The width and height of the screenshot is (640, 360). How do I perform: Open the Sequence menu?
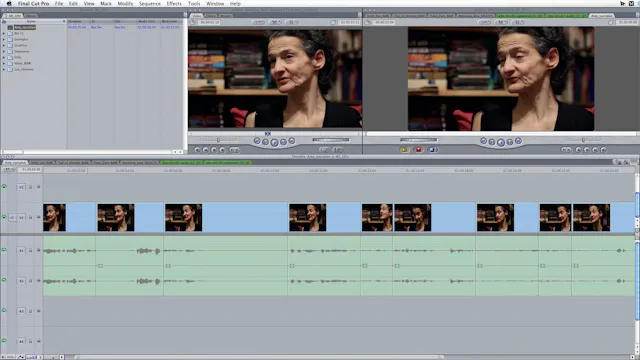150,3
